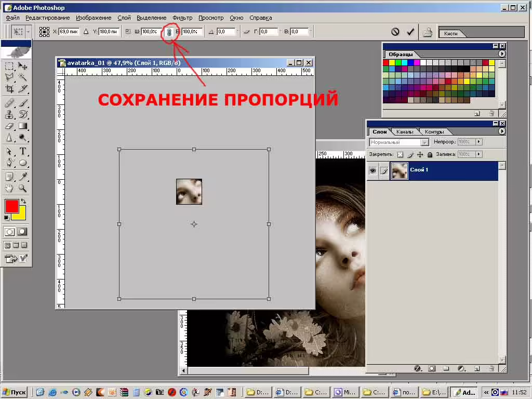Image resolution: width=532 pixels, height=399 pixels.
Task: Commit the transform with the checkmark icon
Action: pyautogui.click(x=410, y=32)
